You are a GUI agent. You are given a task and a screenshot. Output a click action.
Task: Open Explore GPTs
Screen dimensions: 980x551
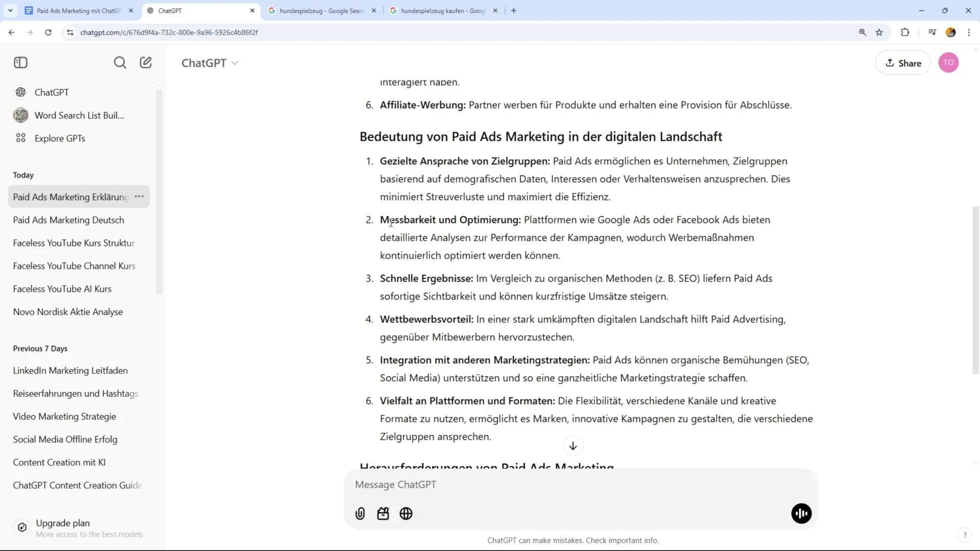[x=79, y=138]
